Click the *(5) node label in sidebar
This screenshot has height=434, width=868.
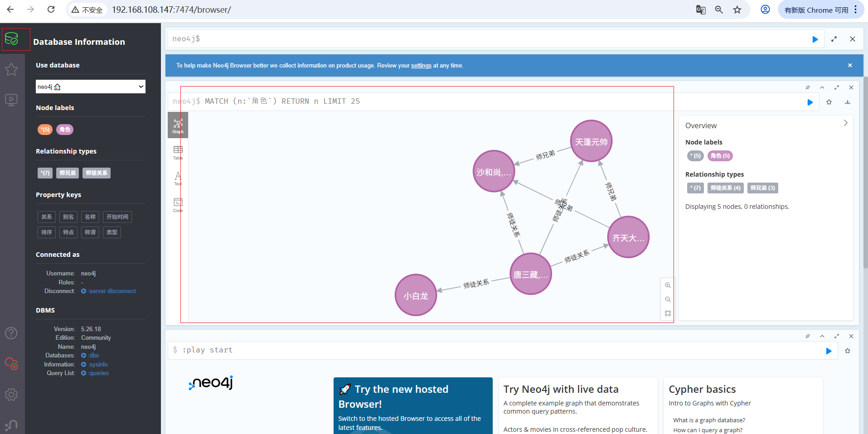tap(45, 130)
